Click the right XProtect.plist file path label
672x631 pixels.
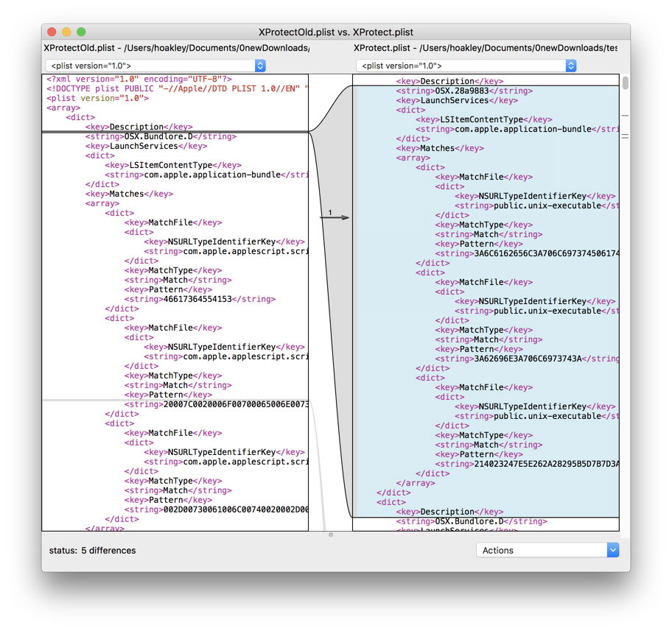[x=485, y=48]
